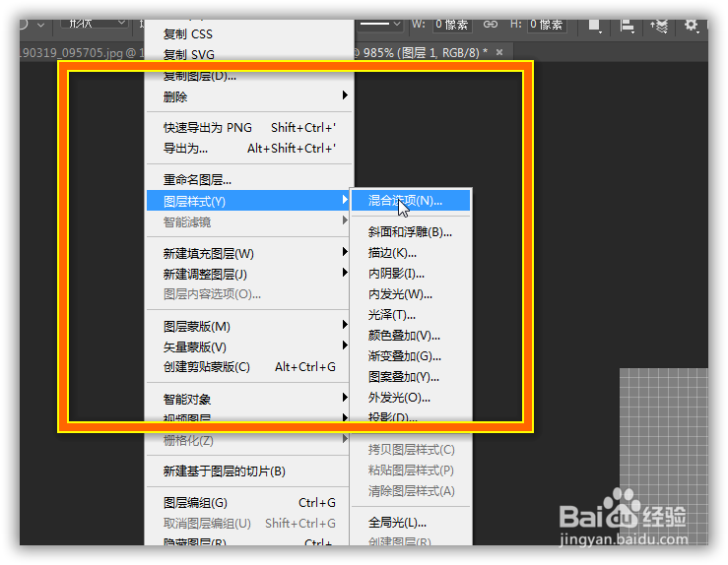Open the shape mode (形状) dropdown
The height and width of the screenshot is (565, 728).
click(95, 24)
